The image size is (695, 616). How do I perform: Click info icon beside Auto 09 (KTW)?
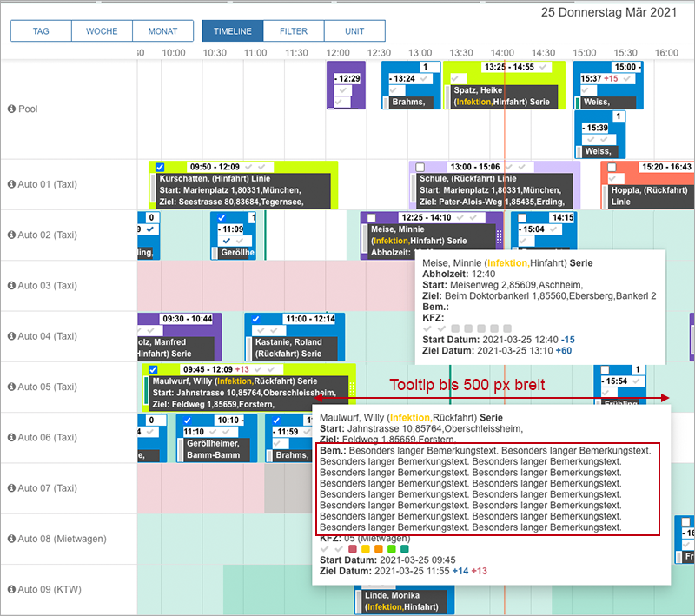tap(12, 589)
